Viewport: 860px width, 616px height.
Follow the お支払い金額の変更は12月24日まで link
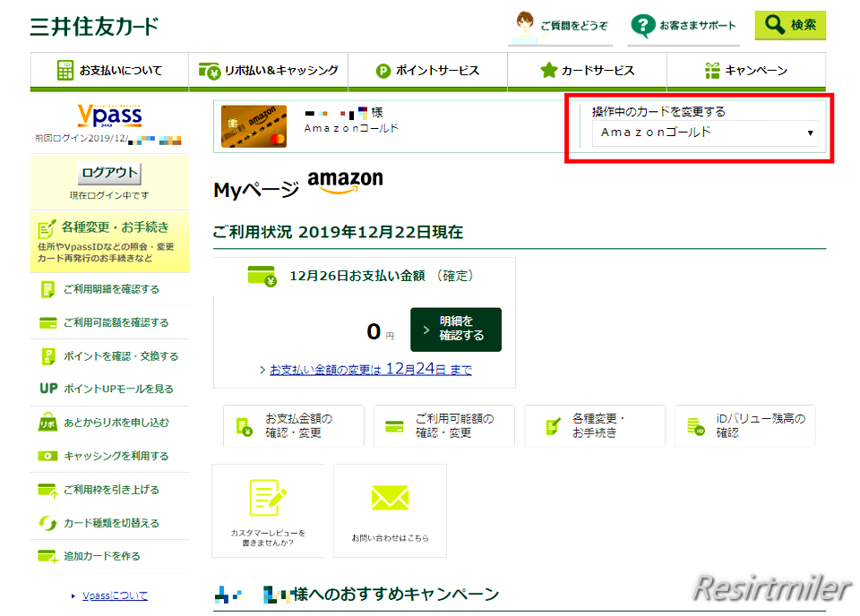point(371,370)
